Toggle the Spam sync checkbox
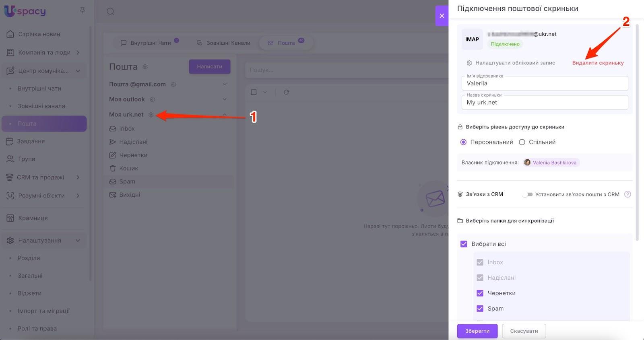The image size is (644, 340). [480, 309]
